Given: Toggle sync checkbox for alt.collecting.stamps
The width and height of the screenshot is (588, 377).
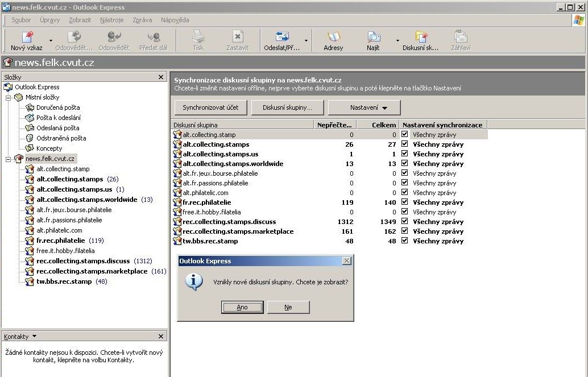Looking at the screenshot, I should click(x=405, y=144).
